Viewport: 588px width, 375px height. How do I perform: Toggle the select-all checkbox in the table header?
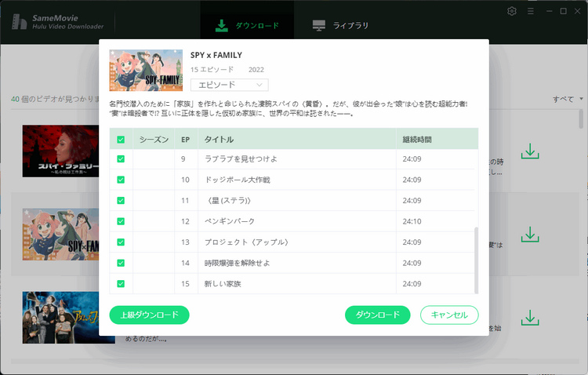(x=121, y=140)
